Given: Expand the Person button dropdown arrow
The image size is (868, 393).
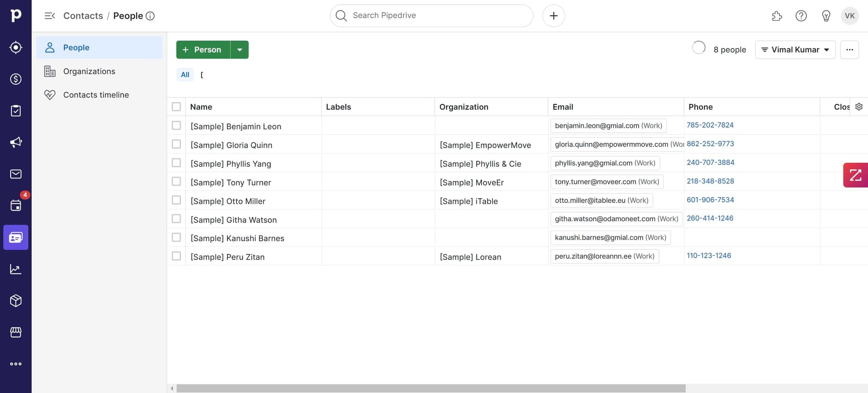Looking at the screenshot, I should 240,50.
